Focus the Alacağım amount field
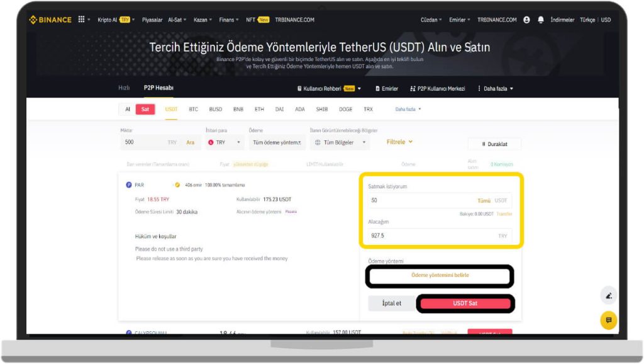 (440, 236)
